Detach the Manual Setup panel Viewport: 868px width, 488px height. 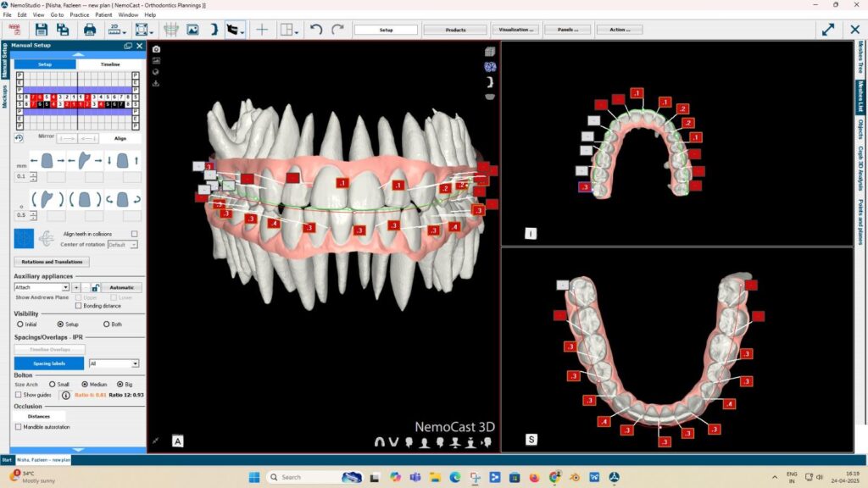coord(128,46)
